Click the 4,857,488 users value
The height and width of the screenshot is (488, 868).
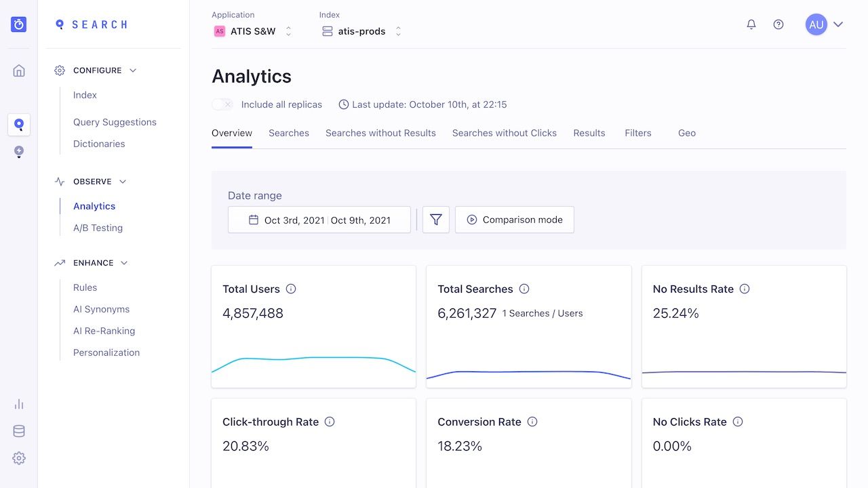click(x=253, y=313)
